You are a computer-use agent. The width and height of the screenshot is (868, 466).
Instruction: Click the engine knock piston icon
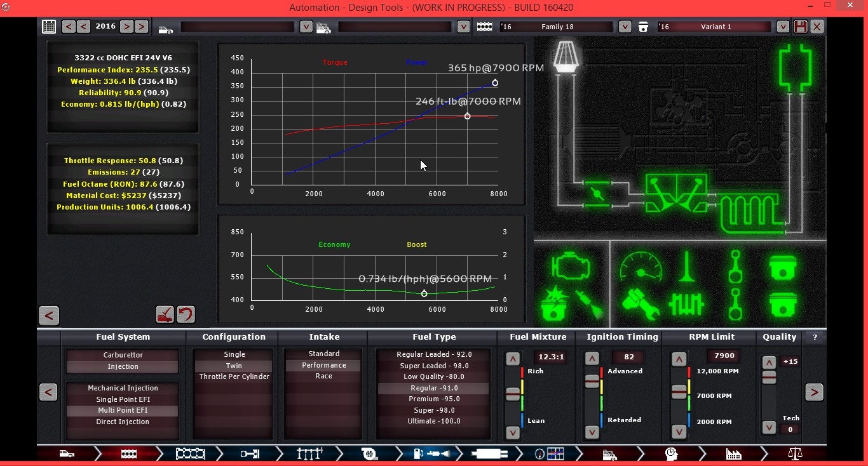pos(553,304)
